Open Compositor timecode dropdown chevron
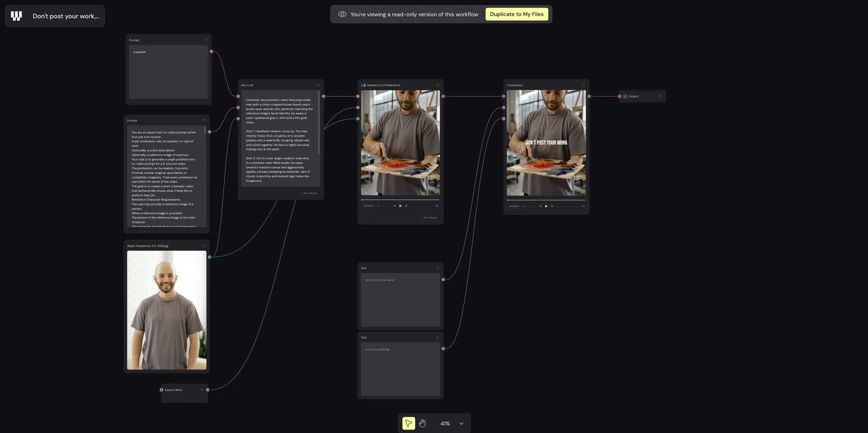This screenshot has width=868, height=433. 524,207
